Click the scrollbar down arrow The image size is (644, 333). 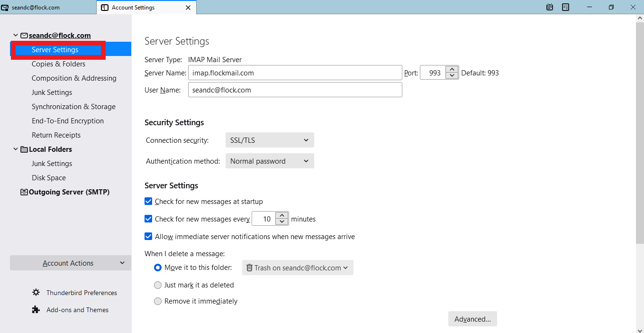(640, 329)
